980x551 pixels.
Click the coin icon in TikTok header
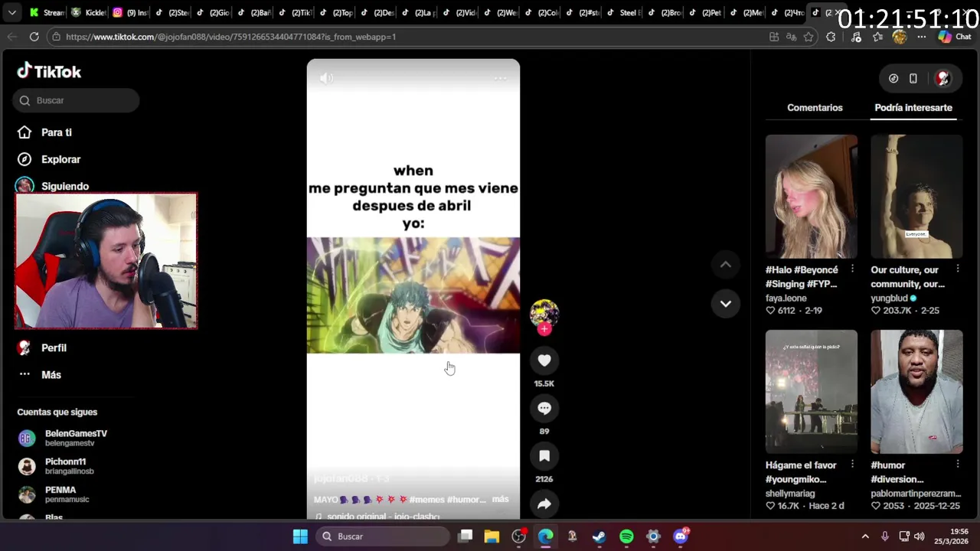click(893, 78)
